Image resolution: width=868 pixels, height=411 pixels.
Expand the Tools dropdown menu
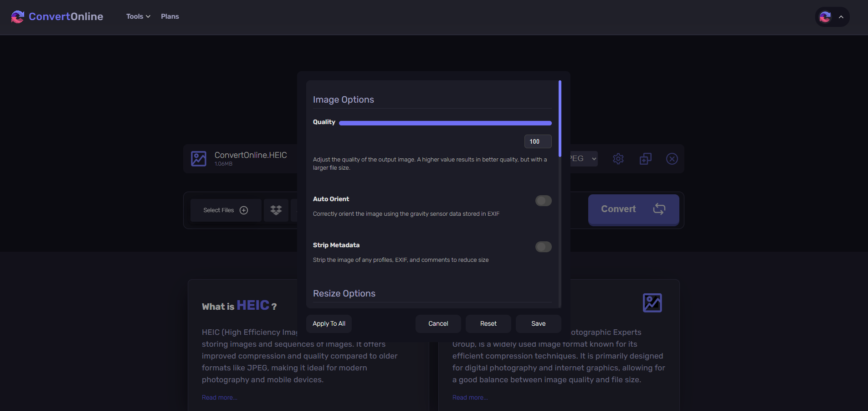tap(138, 16)
